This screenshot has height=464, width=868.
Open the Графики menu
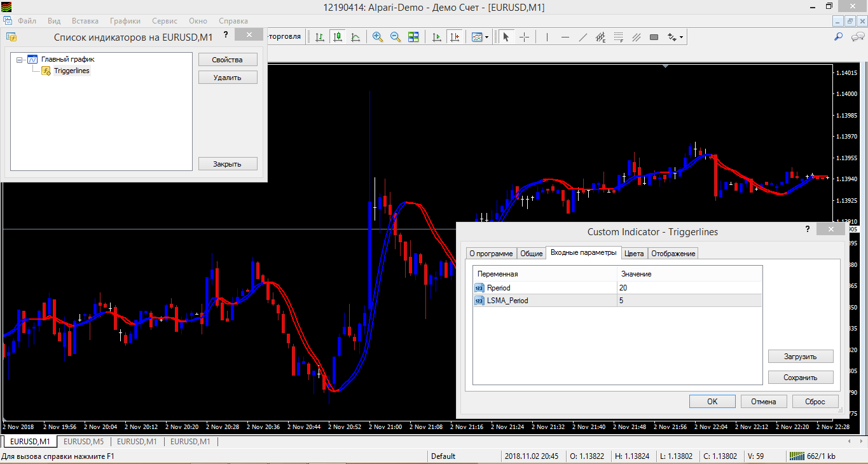point(125,21)
